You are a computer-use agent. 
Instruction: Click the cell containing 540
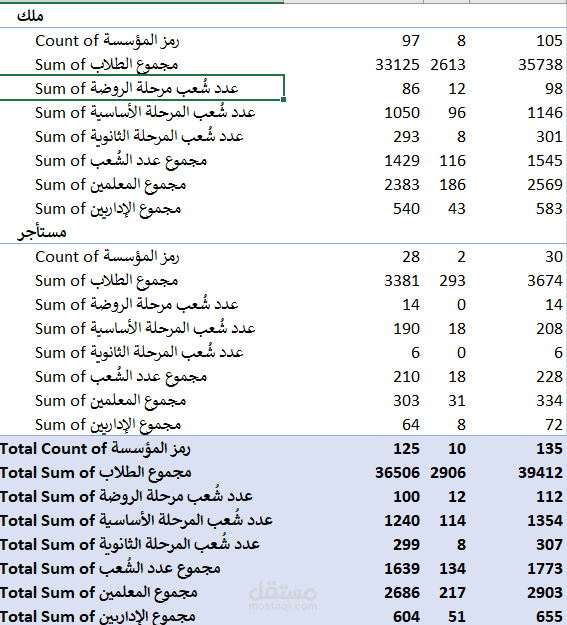coord(406,209)
